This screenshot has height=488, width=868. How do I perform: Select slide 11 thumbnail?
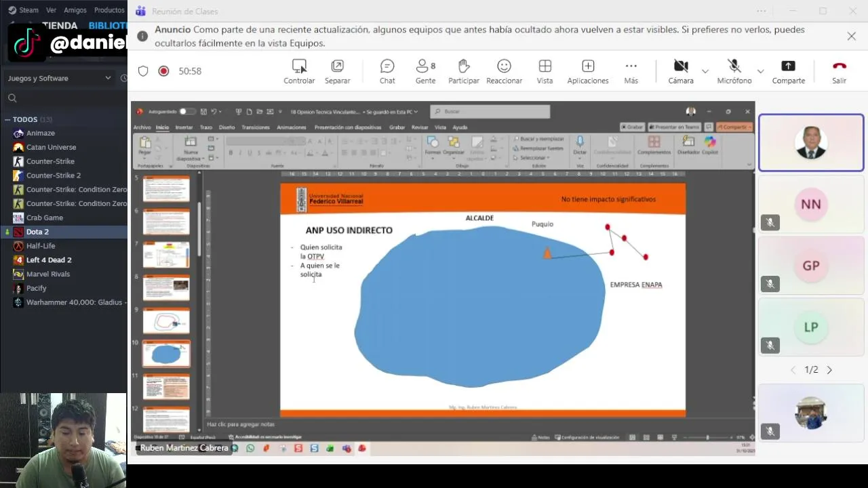[x=166, y=386]
